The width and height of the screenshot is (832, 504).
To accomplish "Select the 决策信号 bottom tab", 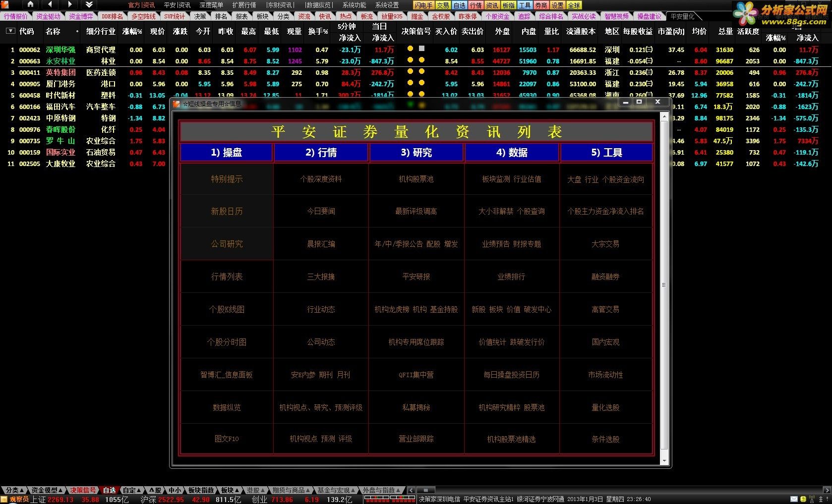I will [x=83, y=491].
